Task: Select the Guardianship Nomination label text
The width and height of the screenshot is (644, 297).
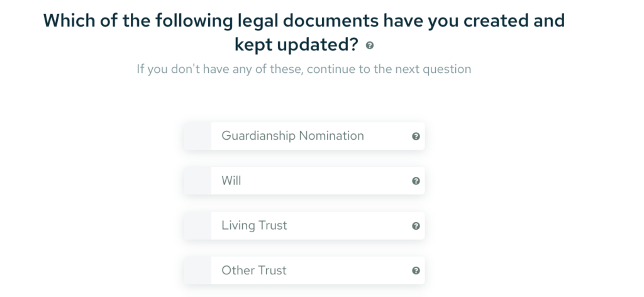Action: click(x=292, y=136)
